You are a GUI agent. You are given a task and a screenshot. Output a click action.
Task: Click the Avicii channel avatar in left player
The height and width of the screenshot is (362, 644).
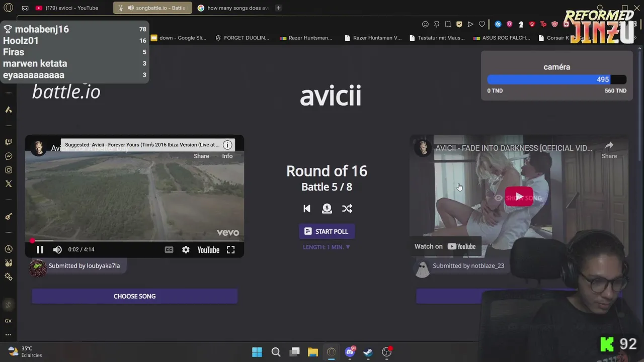[38, 148]
